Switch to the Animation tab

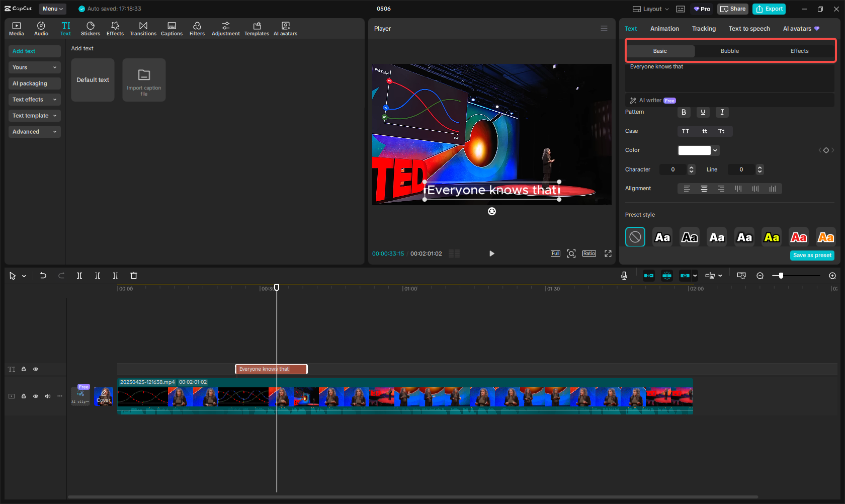point(664,29)
